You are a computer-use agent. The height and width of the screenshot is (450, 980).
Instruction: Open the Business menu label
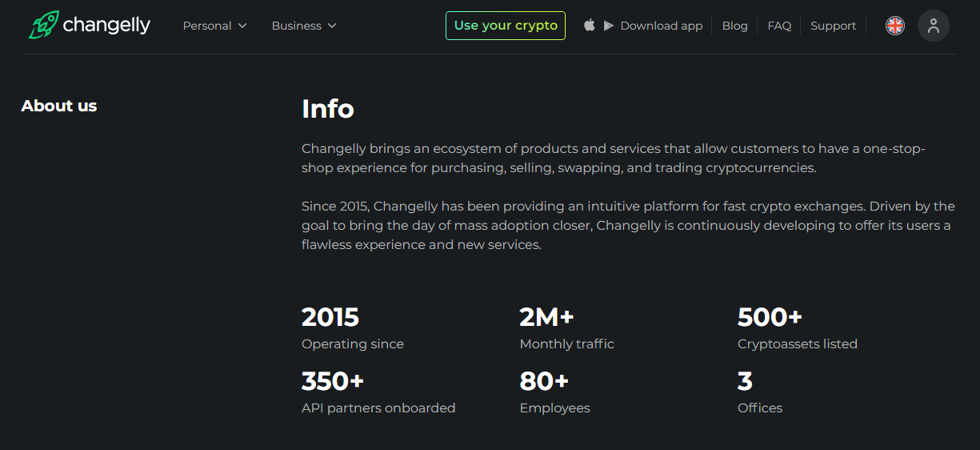point(296,26)
